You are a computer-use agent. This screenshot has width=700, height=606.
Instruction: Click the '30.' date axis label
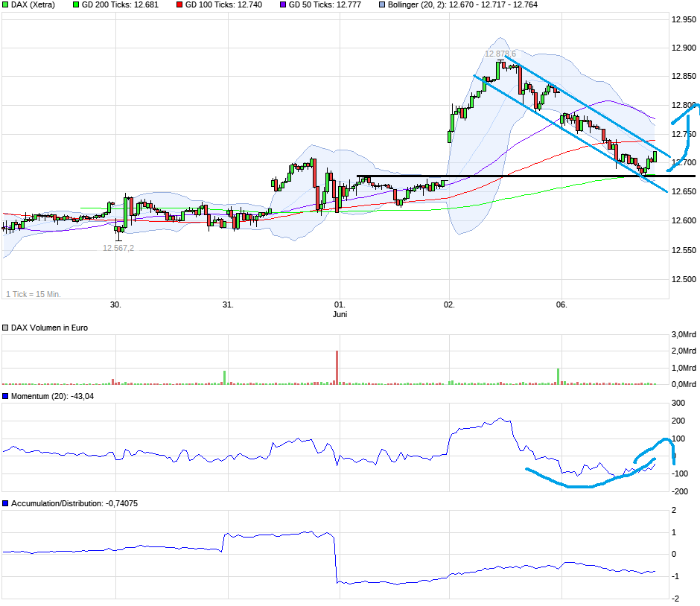(x=115, y=304)
